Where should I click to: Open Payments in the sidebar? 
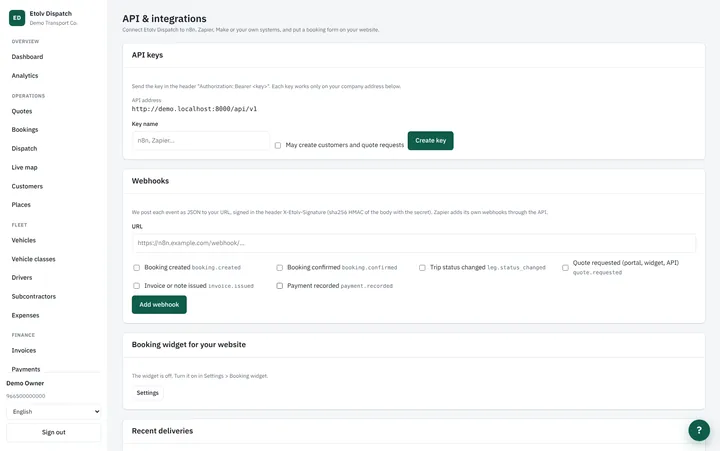26,369
